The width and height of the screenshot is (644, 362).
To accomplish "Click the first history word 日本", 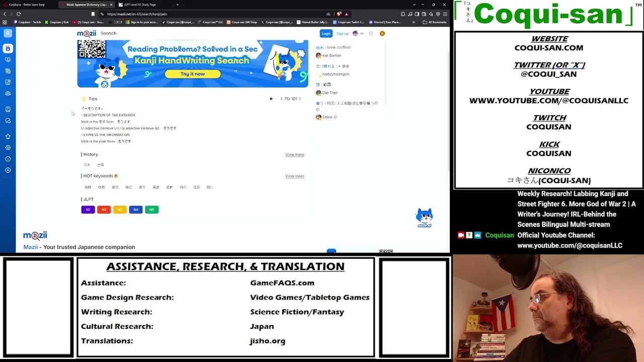I will [x=87, y=165].
